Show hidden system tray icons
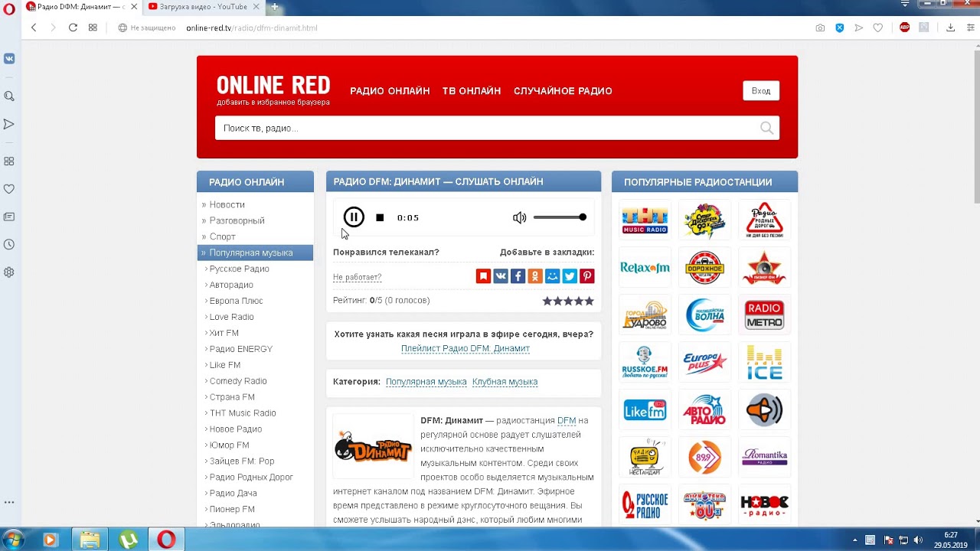This screenshot has height=551, width=980. coord(855,540)
